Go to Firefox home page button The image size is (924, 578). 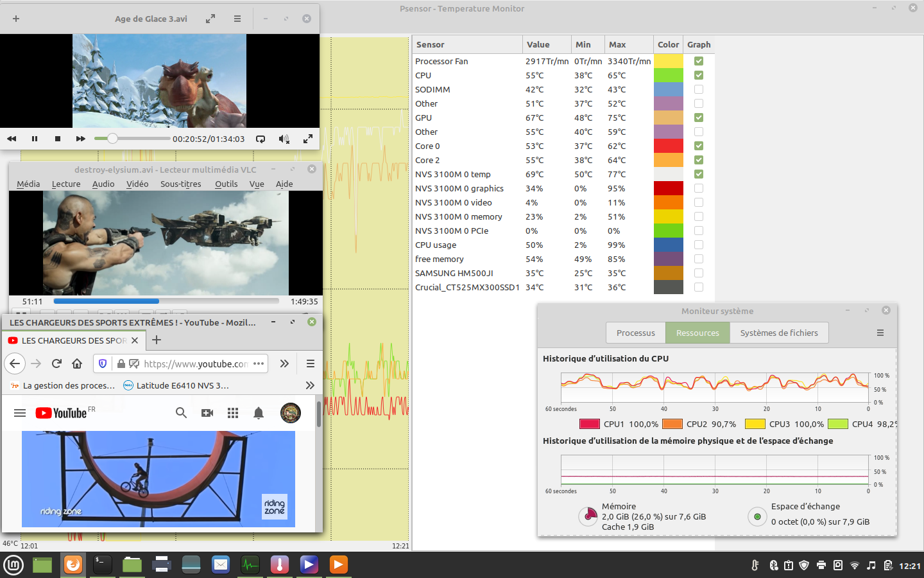(77, 363)
